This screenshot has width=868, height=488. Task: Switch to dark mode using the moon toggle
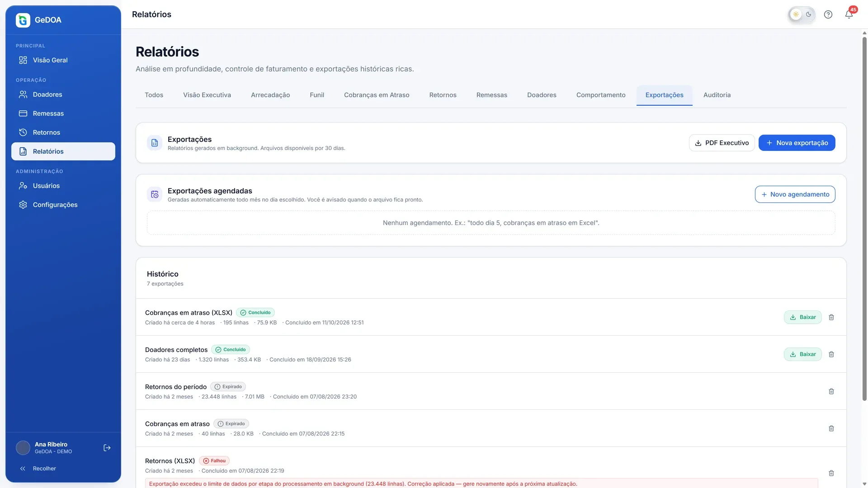pyautogui.click(x=808, y=14)
